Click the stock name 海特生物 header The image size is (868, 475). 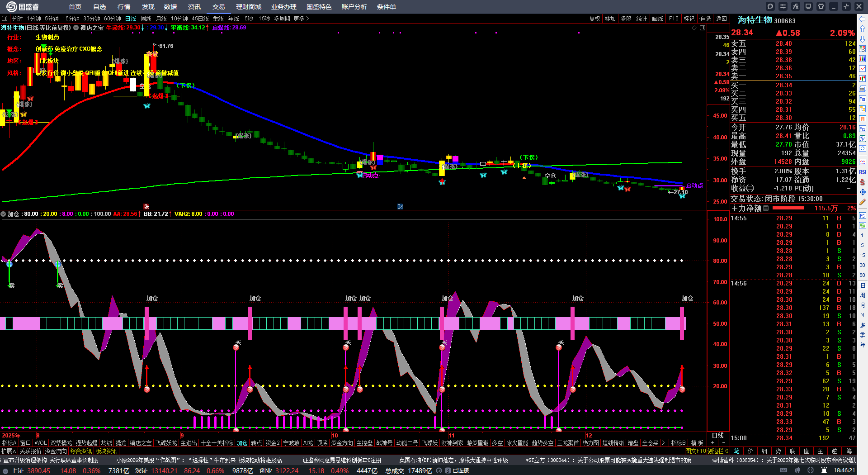click(x=755, y=20)
